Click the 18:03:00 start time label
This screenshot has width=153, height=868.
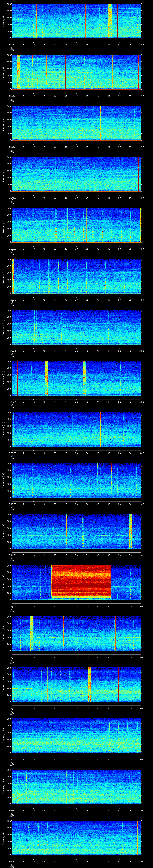click(12, 147)
